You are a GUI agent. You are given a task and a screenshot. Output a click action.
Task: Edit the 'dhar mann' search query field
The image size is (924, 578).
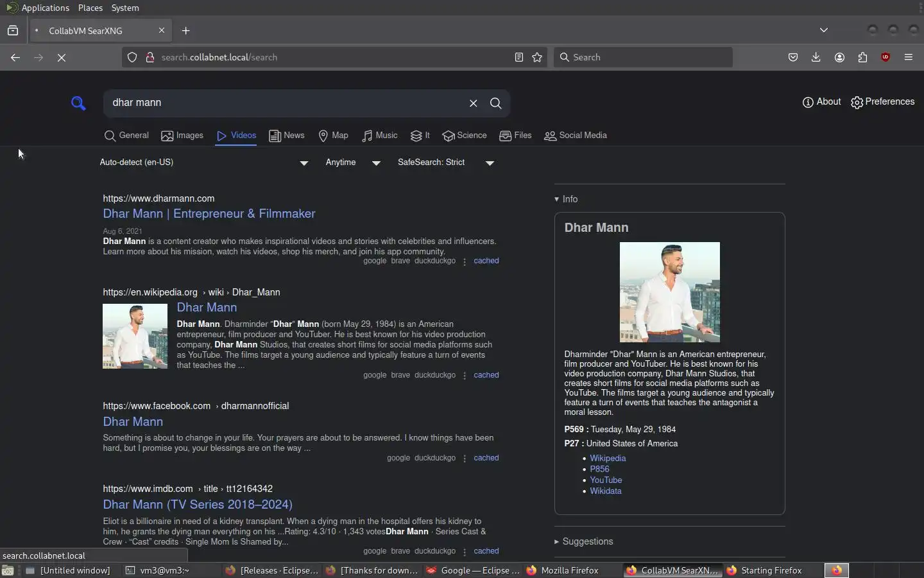pyautogui.click(x=286, y=103)
